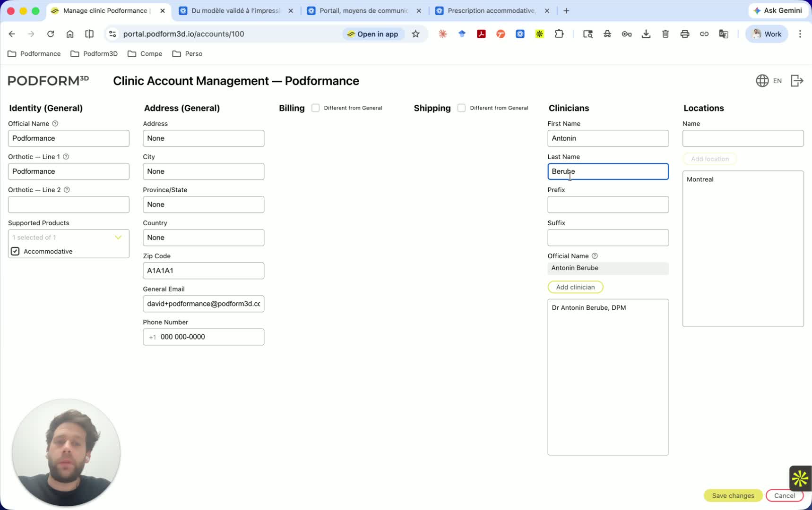Open the Work profile menu
Screen dimensions: 812x510
767,34
